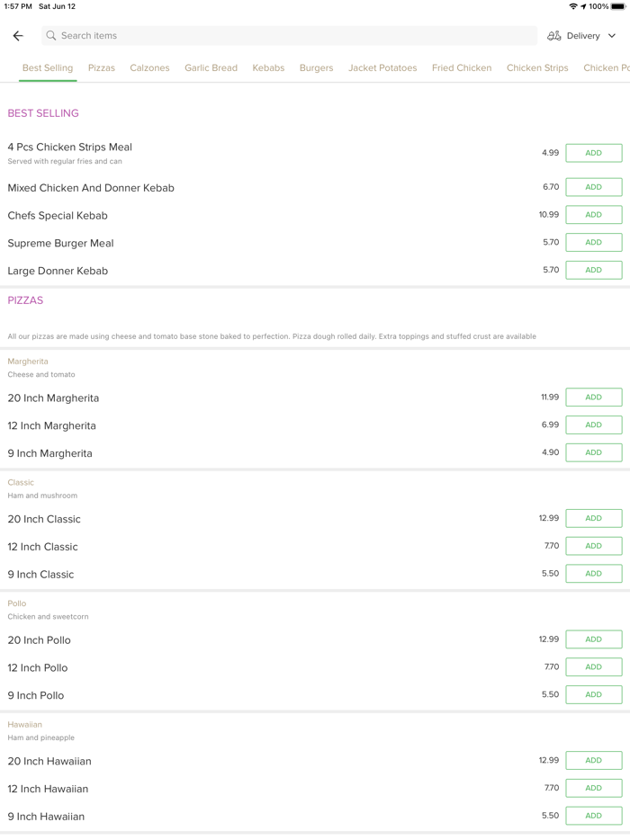
Task: Add the 20 Inch Hawaiian pizza
Action: [593, 761]
